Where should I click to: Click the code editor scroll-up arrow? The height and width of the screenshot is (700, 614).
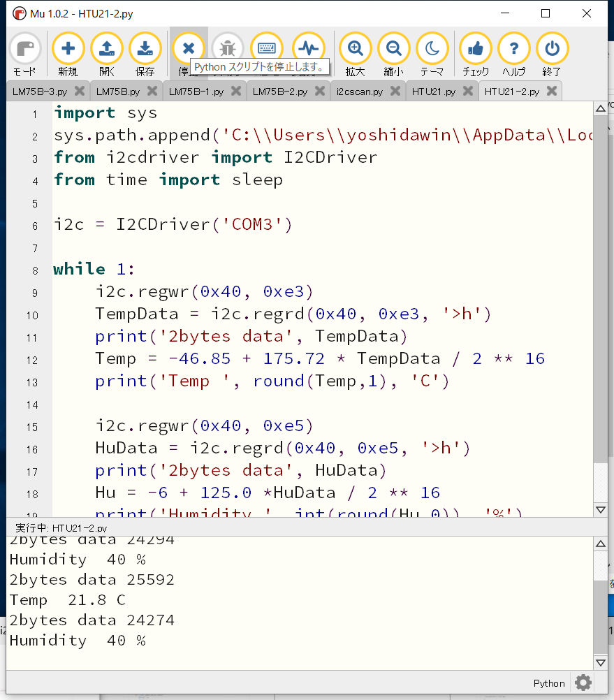click(601, 108)
